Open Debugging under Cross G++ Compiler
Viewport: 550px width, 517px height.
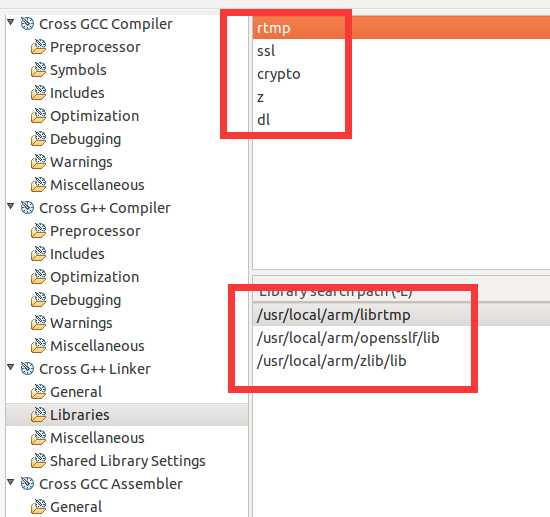[86, 300]
